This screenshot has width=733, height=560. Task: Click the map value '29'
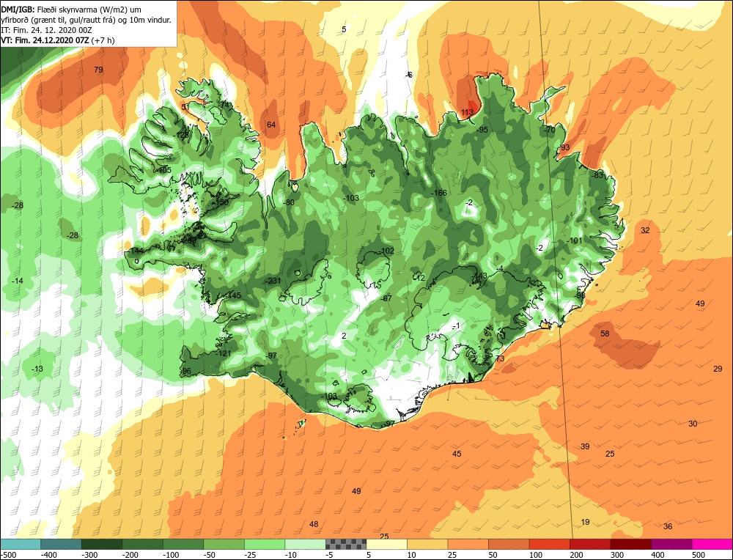point(718,369)
